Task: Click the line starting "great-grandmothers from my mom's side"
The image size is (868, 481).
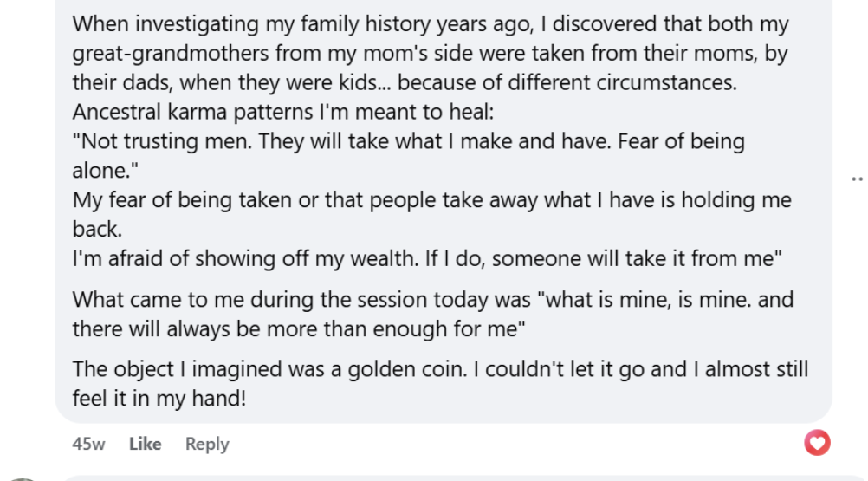Action: pyautogui.click(x=430, y=53)
